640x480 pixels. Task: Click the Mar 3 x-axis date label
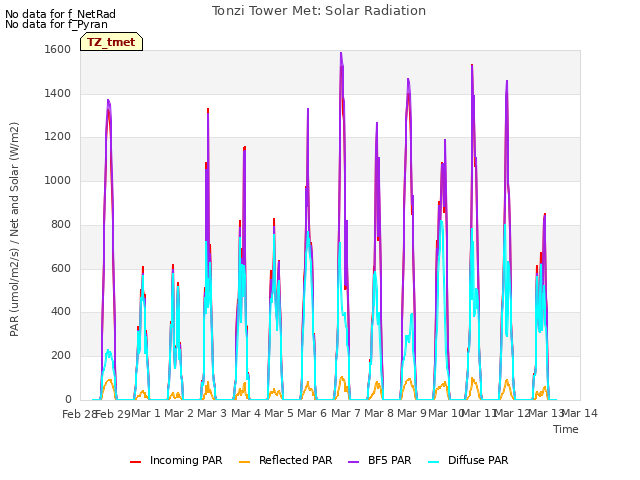tap(212, 413)
